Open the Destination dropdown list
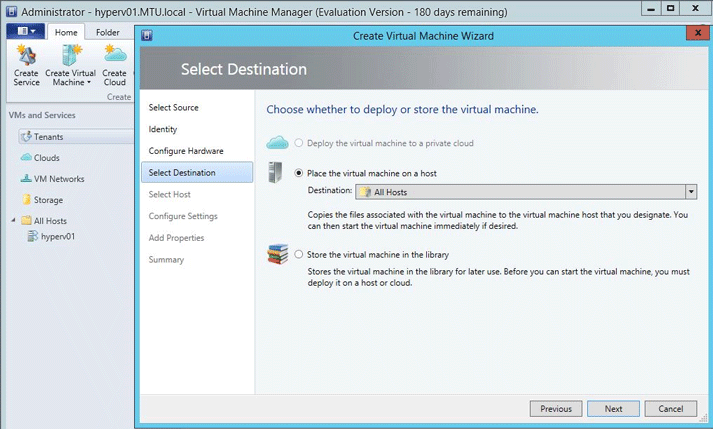Image resolution: width=713 pixels, height=429 pixels. coord(690,192)
